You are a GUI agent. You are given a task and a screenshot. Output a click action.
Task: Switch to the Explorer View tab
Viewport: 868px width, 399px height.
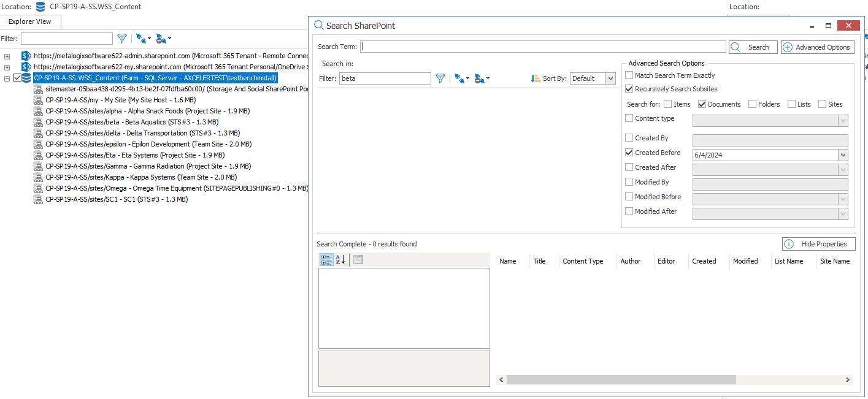(30, 21)
